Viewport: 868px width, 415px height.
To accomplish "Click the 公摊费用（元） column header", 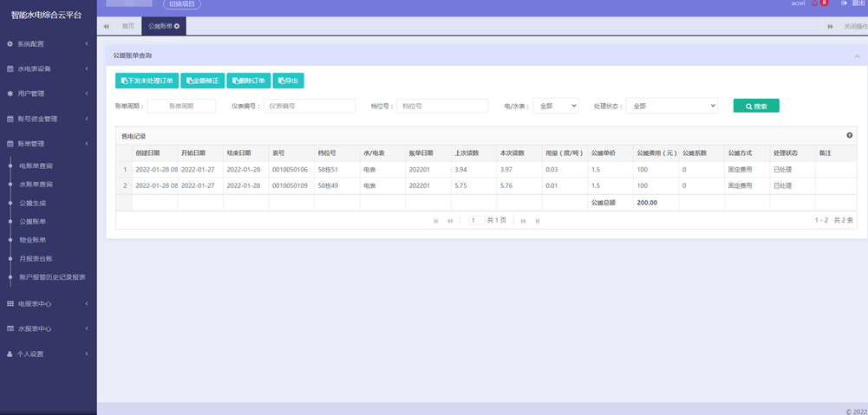I will pos(656,153).
